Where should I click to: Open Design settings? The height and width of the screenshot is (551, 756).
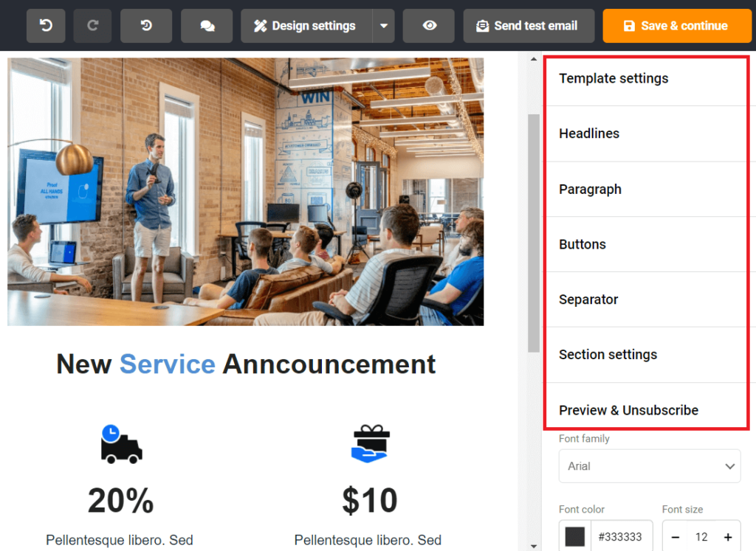[x=306, y=26]
